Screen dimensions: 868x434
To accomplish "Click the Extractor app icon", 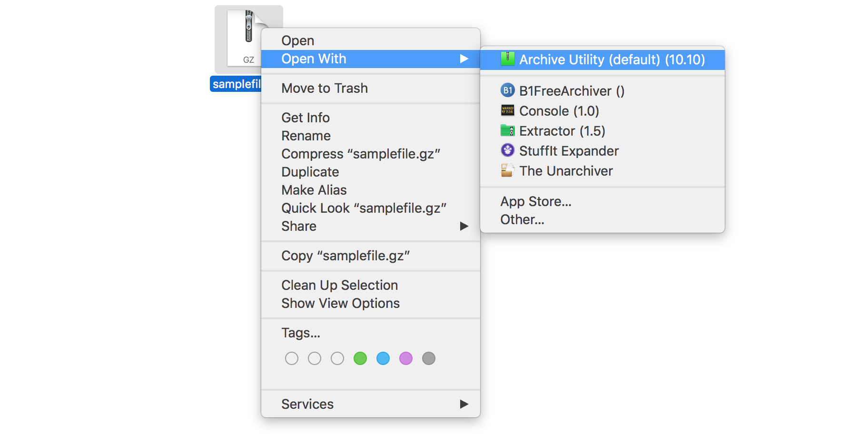I will point(508,130).
